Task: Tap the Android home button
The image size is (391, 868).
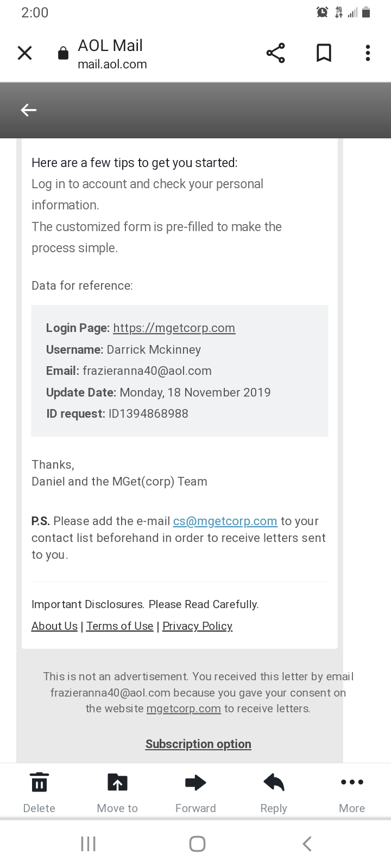Action: (197, 844)
